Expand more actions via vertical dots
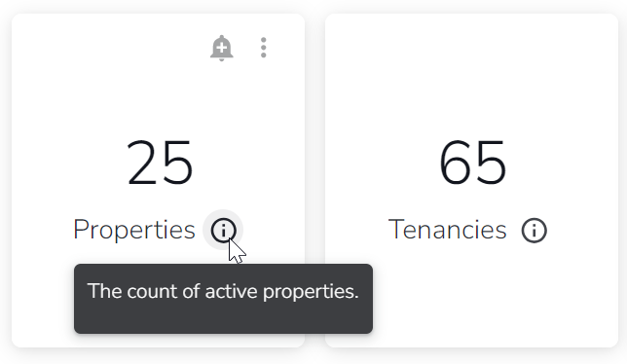The width and height of the screenshot is (627, 364). point(263,48)
